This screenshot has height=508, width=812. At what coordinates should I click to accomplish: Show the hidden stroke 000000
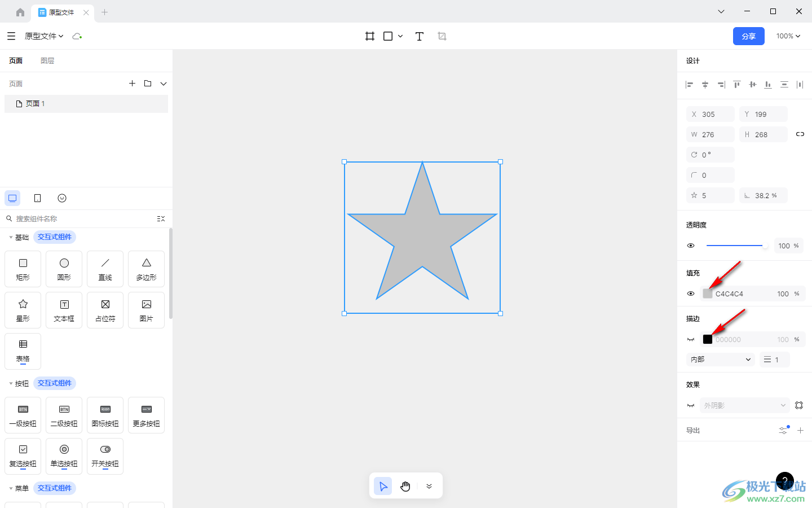point(691,339)
